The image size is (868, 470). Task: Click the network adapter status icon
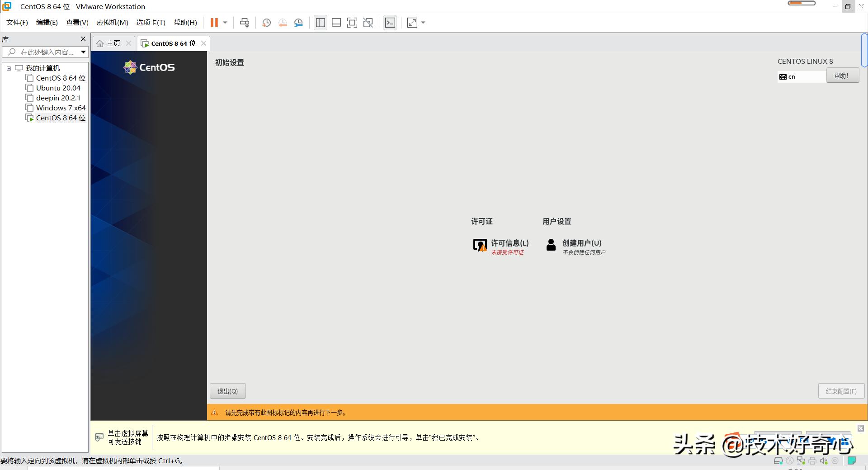[x=801, y=461]
